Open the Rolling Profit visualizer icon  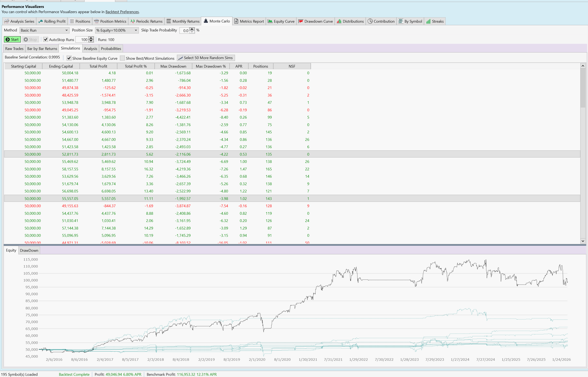(41, 21)
